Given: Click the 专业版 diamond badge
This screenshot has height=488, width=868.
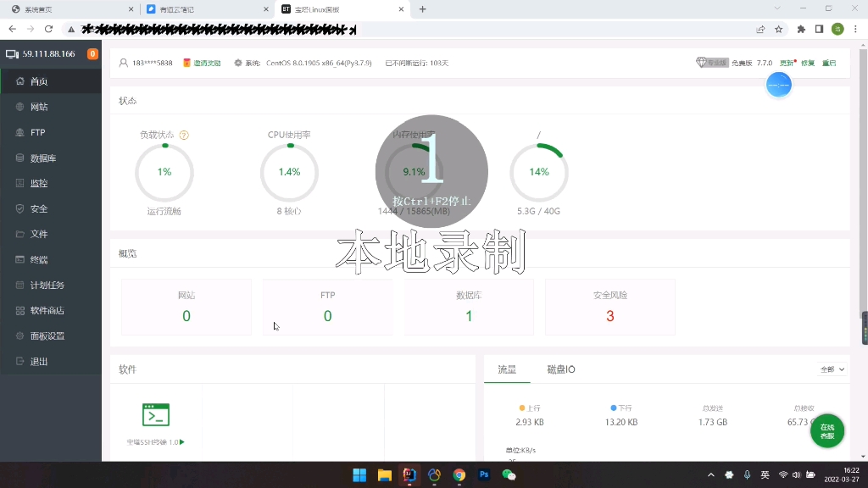Looking at the screenshot, I should point(712,63).
